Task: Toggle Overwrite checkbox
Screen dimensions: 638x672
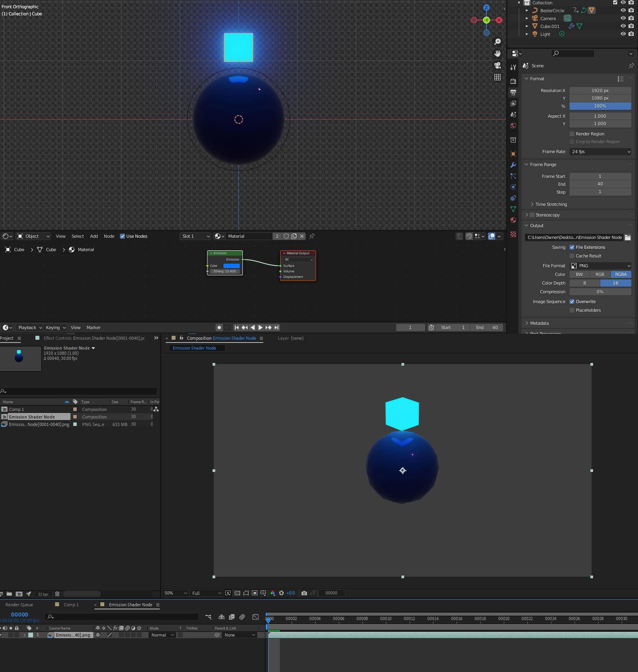Action: click(572, 302)
